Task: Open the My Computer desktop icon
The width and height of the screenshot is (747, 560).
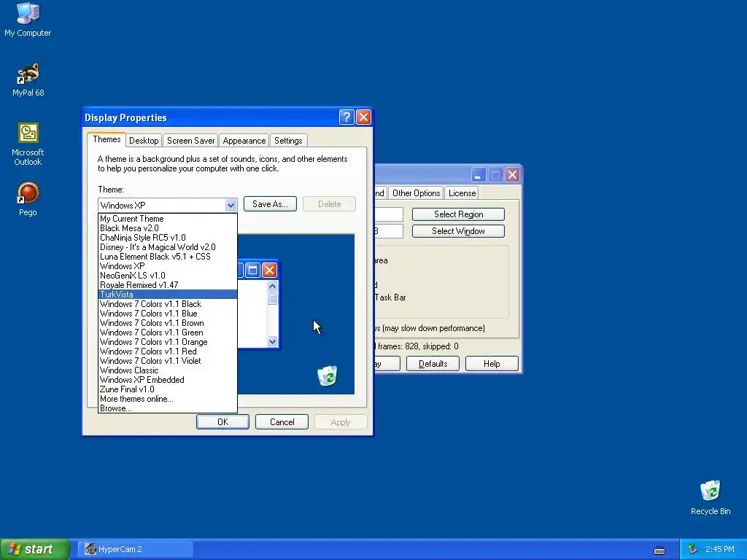Action: click(x=28, y=20)
